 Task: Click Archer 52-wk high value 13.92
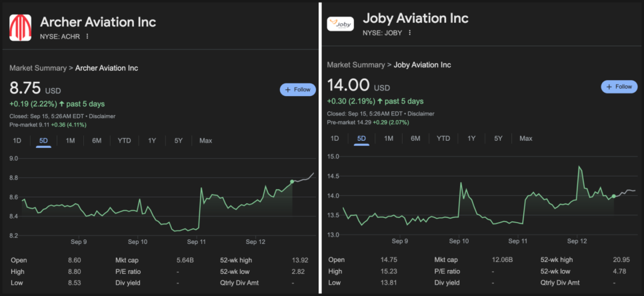coord(299,260)
